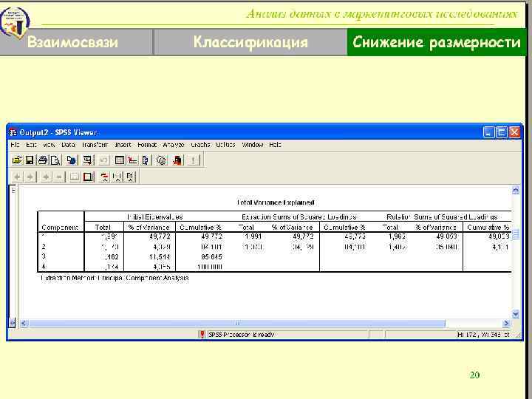
Task: Click the Open file toolbar icon
Action: tap(16, 160)
